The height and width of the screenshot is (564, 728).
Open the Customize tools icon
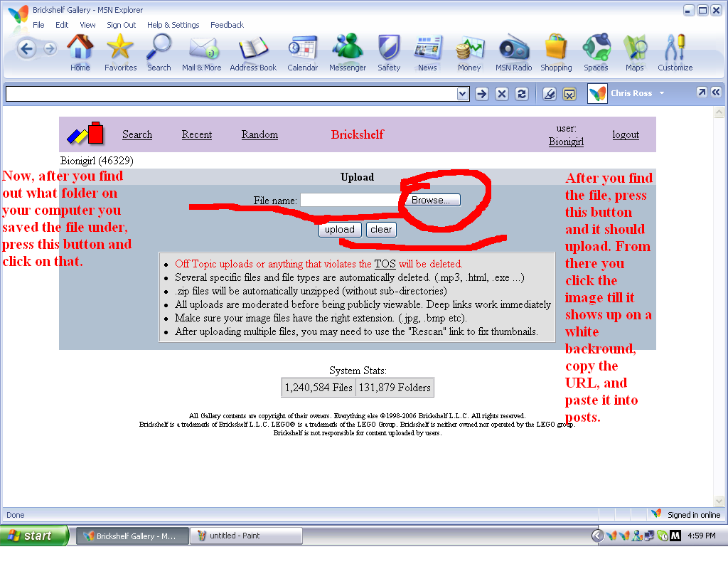[x=675, y=53]
